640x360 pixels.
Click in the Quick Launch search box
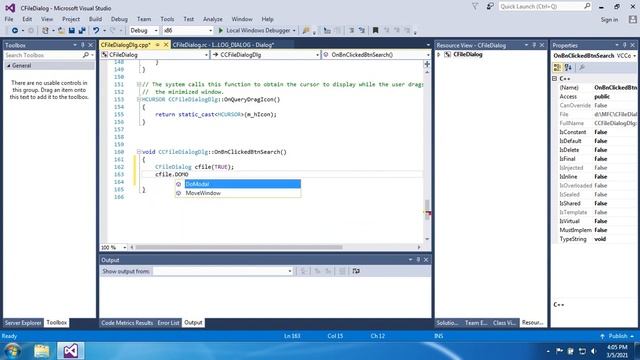[540, 7]
